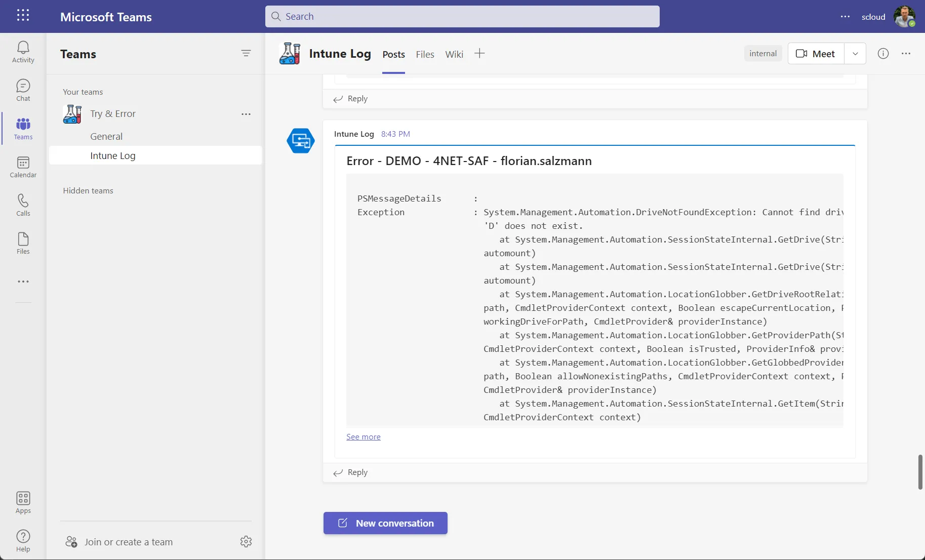Image resolution: width=925 pixels, height=560 pixels.
Task: Open the Try & Error team name
Action: click(113, 114)
